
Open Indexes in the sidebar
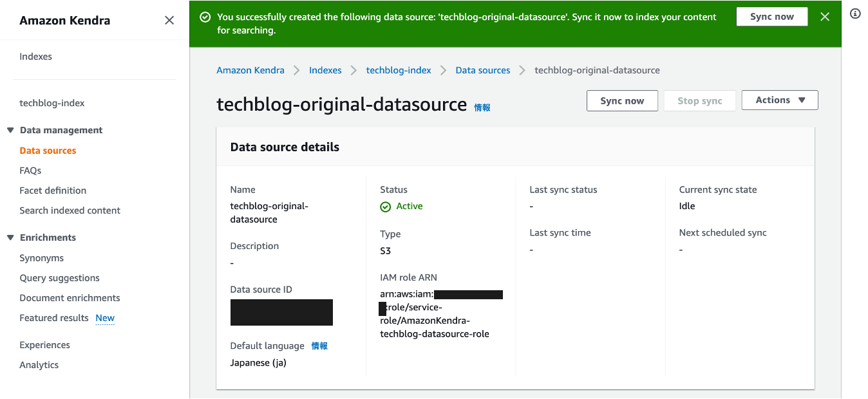click(36, 57)
